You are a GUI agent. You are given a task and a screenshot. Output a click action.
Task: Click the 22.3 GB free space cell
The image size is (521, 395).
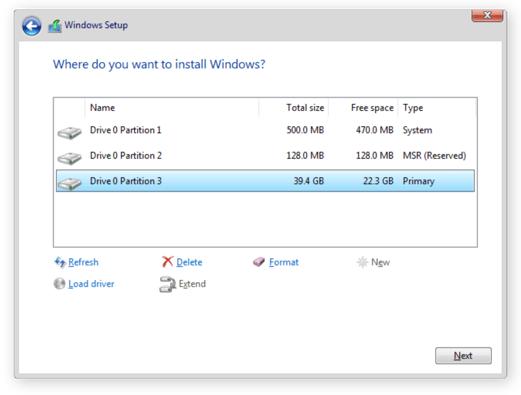pyautogui.click(x=378, y=181)
